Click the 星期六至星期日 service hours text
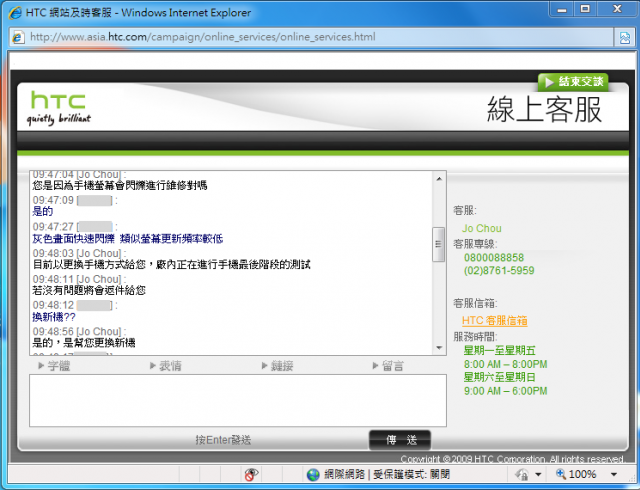640x490 pixels. tap(500, 377)
